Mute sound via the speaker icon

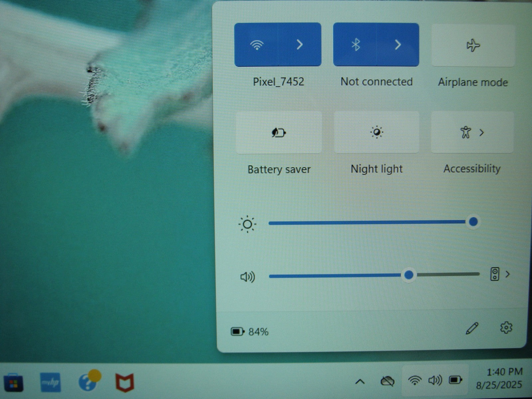[247, 277]
